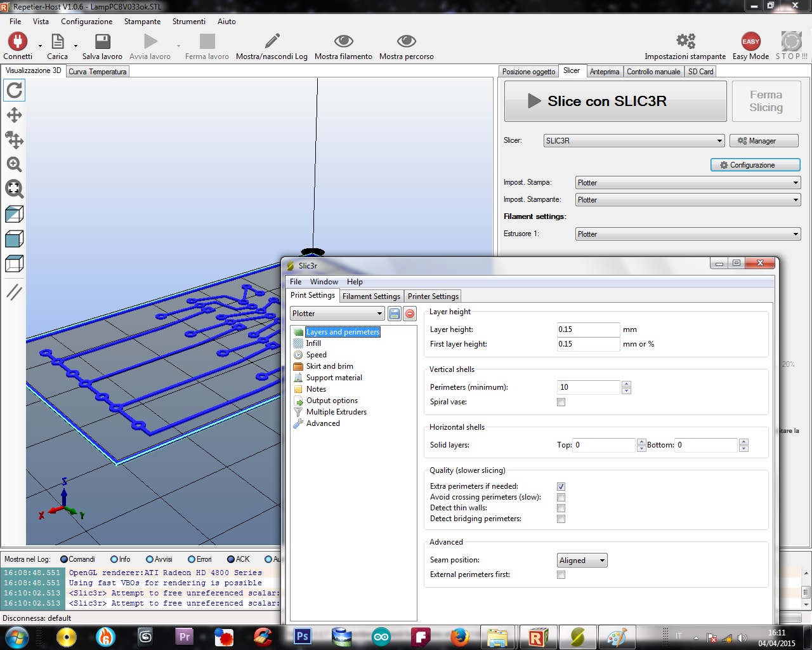The image size is (812, 650).
Task: Click the Carica load file icon
Action: click(57, 42)
